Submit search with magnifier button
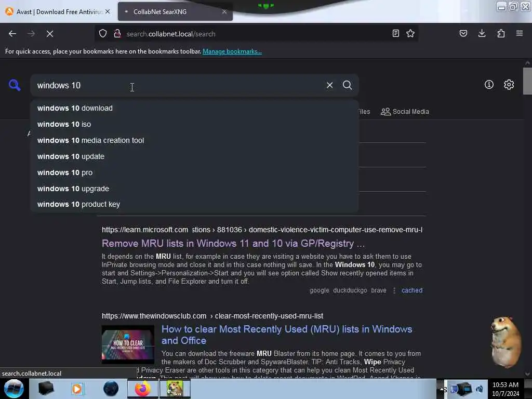This screenshot has width=532, height=399. click(347, 85)
